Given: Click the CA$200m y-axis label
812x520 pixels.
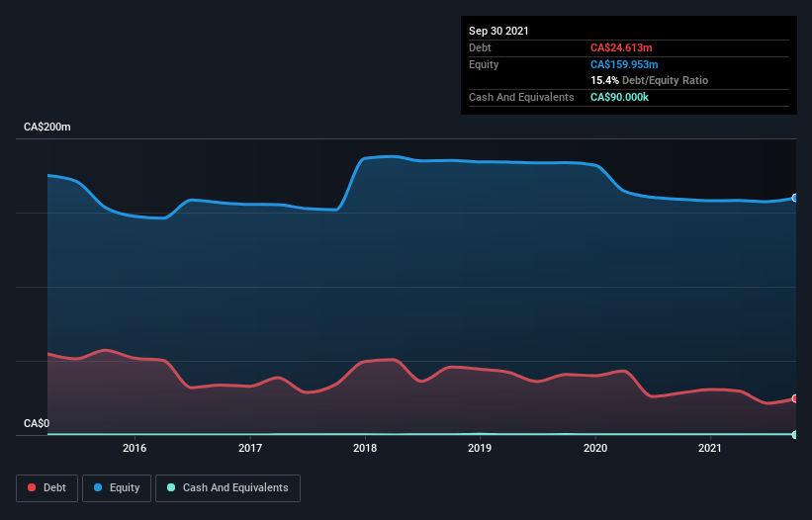Looking at the screenshot, I should point(47,127).
